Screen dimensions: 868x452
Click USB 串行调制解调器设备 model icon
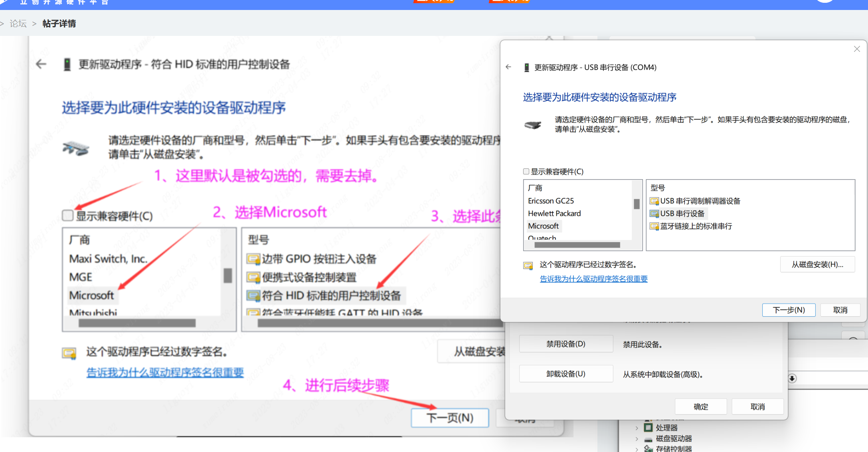point(654,201)
